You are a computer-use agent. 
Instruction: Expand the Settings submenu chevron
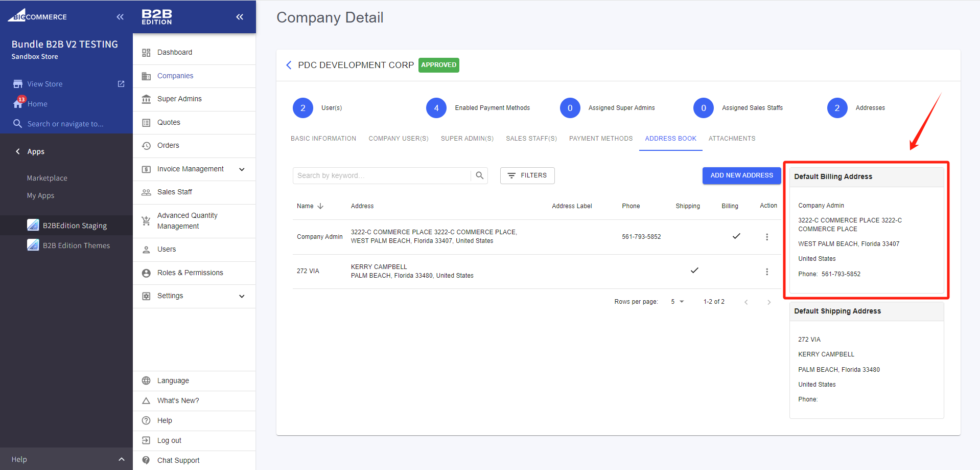[x=242, y=296]
